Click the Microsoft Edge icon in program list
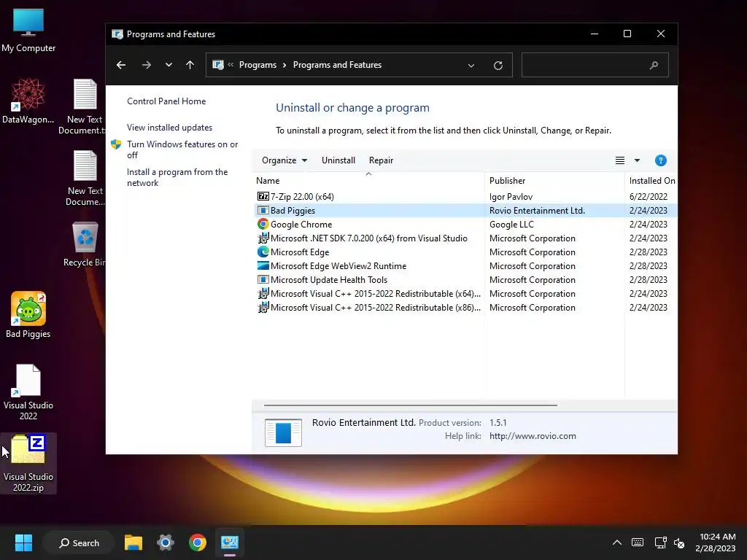This screenshot has width=747, height=560. click(263, 252)
